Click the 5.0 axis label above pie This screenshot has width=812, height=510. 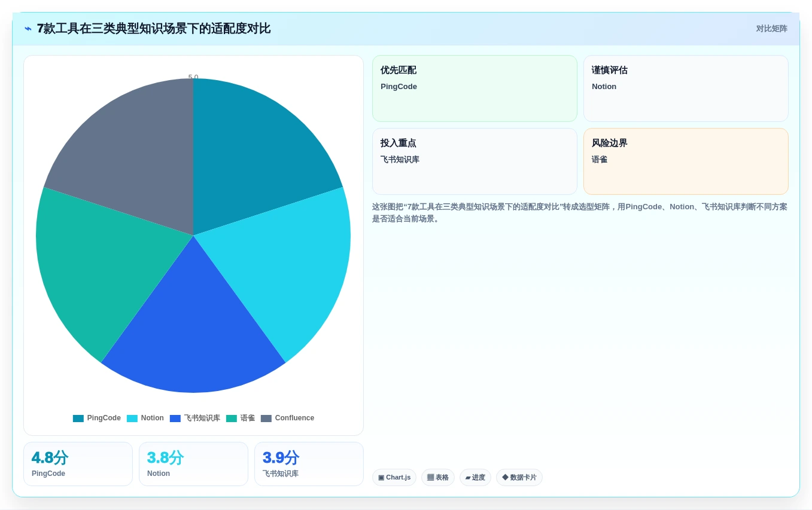click(193, 77)
